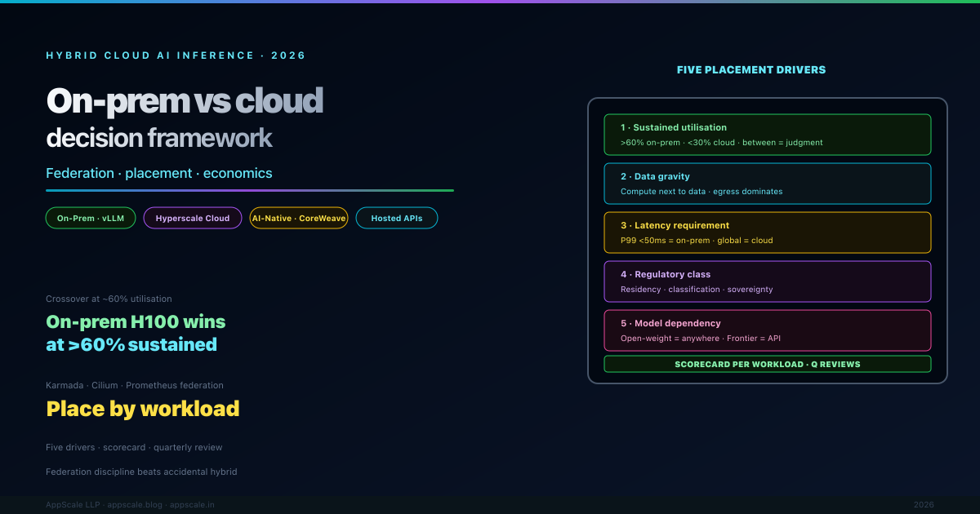Select the Data gravity driver card
The height and width of the screenshot is (514, 980).
point(767,184)
